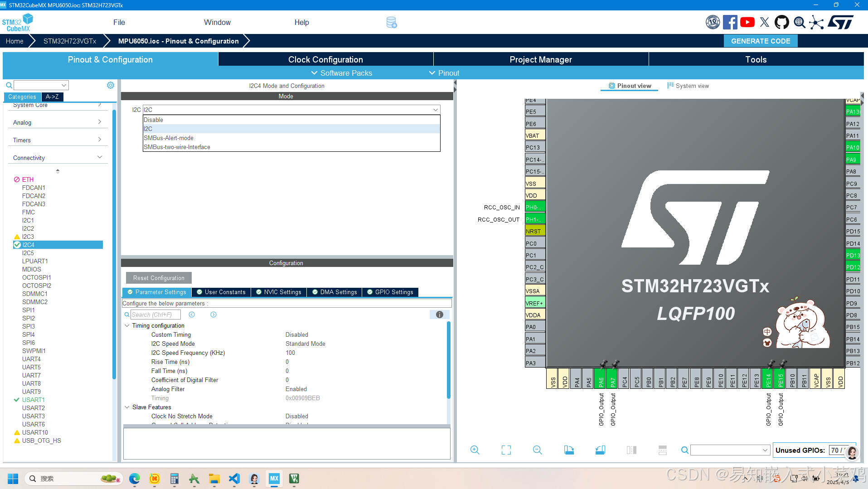Click the ST logo icon
Screen dimensions: 868x489
(x=840, y=22)
